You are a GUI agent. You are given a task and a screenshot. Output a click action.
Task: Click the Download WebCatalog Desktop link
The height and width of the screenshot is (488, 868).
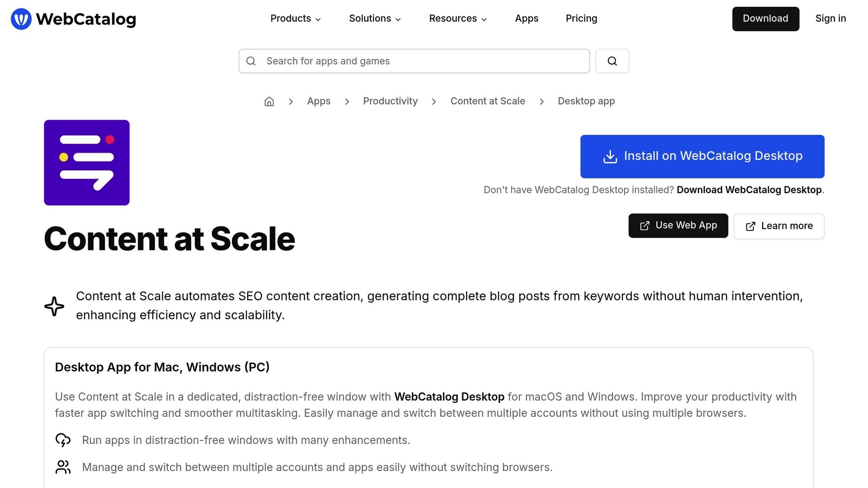[x=748, y=190]
